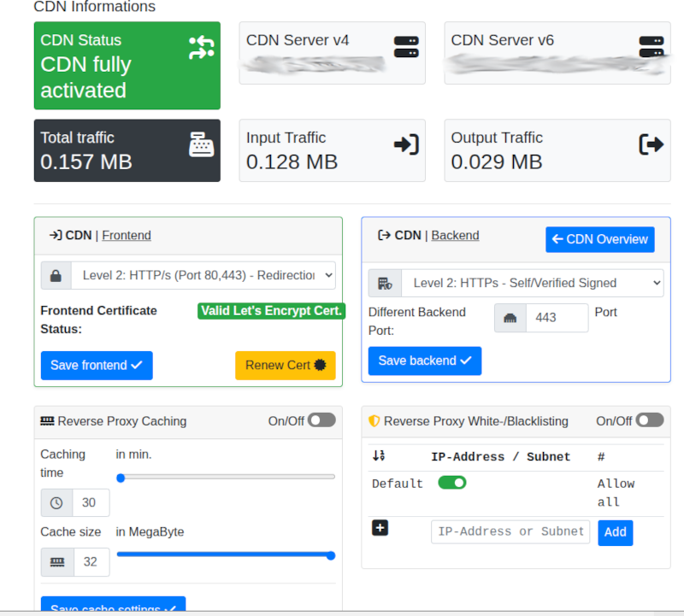Click the sort icon in IP-Address table header
684x616 pixels.
click(x=379, y=456)
